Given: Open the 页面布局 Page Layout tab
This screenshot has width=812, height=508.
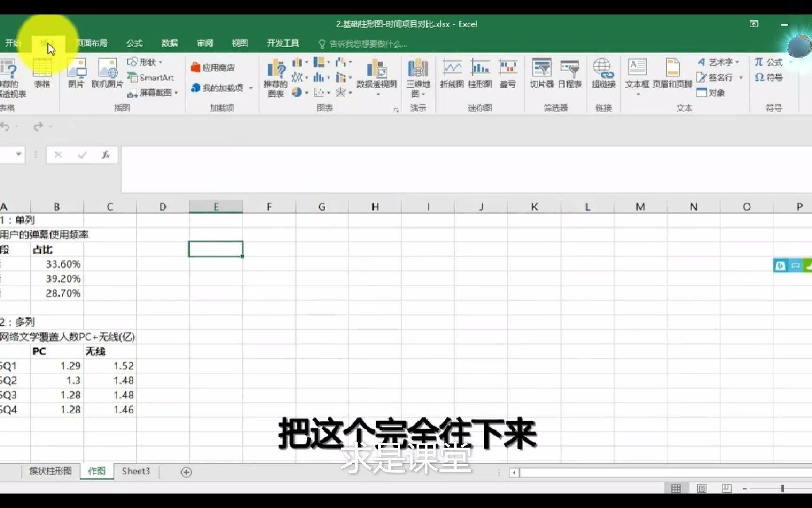Looking at the screenshot, I should pos(91,43).
